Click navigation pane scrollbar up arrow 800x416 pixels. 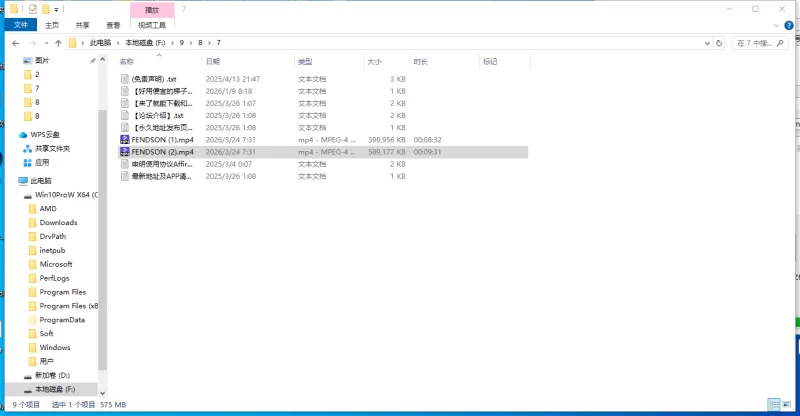click(103, 60)
